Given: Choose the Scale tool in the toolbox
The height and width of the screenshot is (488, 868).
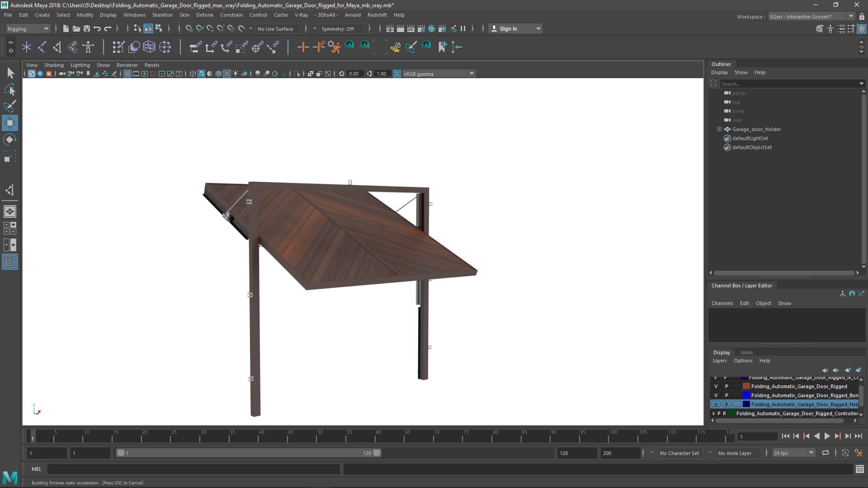Looking at the screenshot, I should point(10,156).
